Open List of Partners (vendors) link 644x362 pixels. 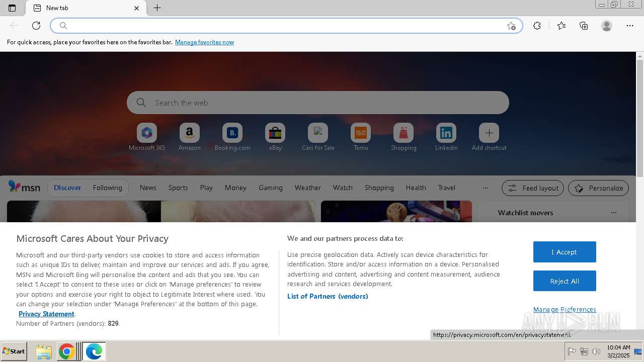point(328,296)
